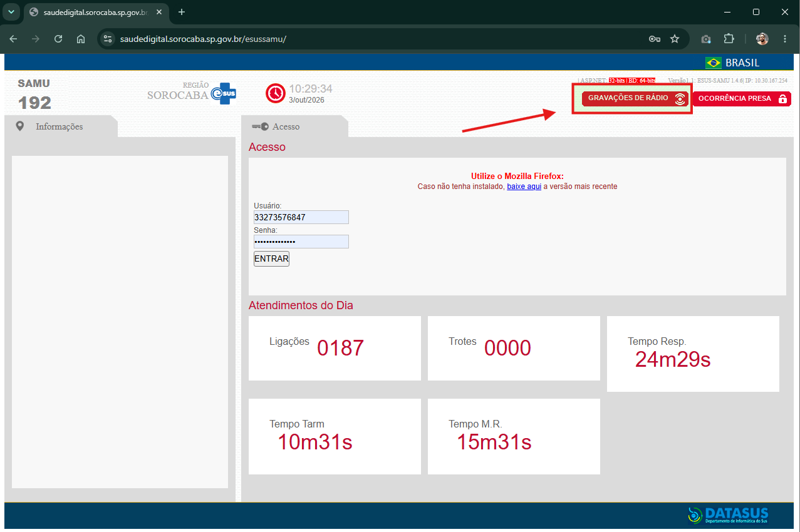The image size is (800, 532).
Task: Click the red clock icon
Action: click(276, 93)
